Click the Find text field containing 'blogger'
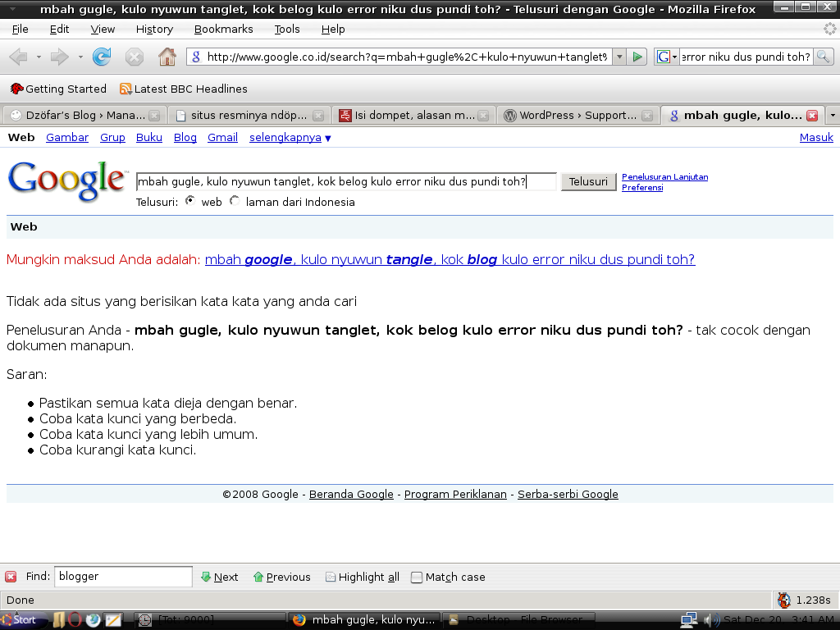Viewport: 840px width, 630px height. [123, 577]
